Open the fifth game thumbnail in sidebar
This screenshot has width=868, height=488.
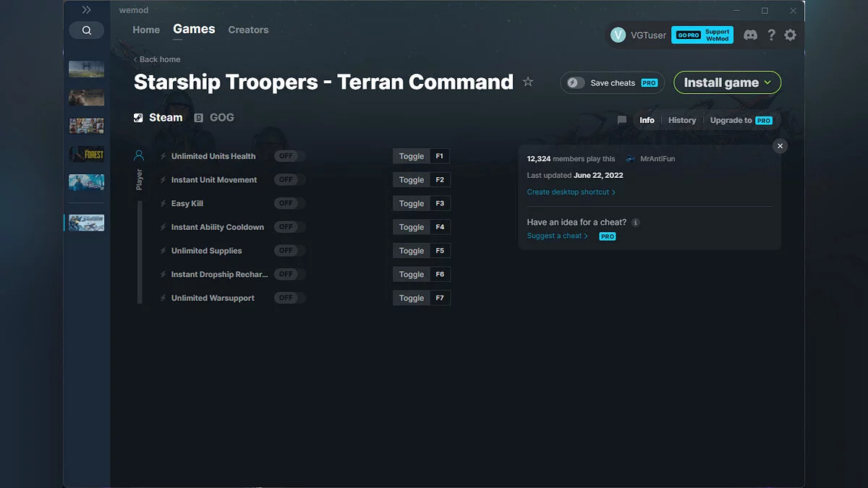pos(87,182)
